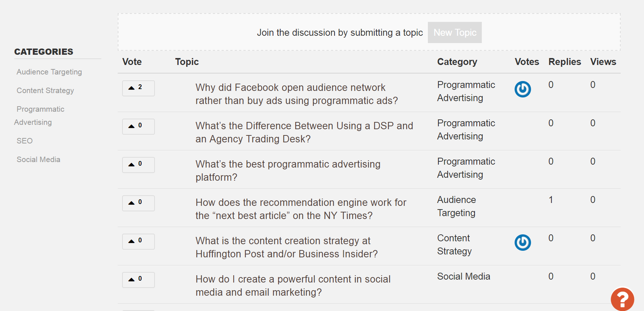Screen dimensions: 644x311
Task: Open the Social Media sidebar category
Action: click(38, 160)
